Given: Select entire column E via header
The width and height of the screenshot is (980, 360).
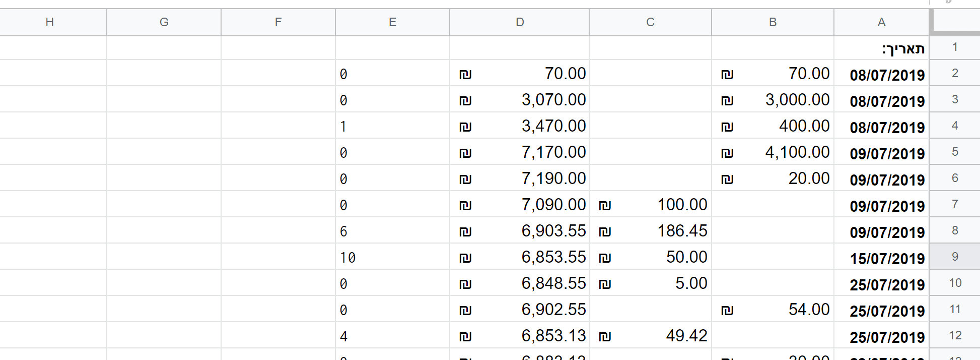Looking at the screenshot, I should [392, 22].
